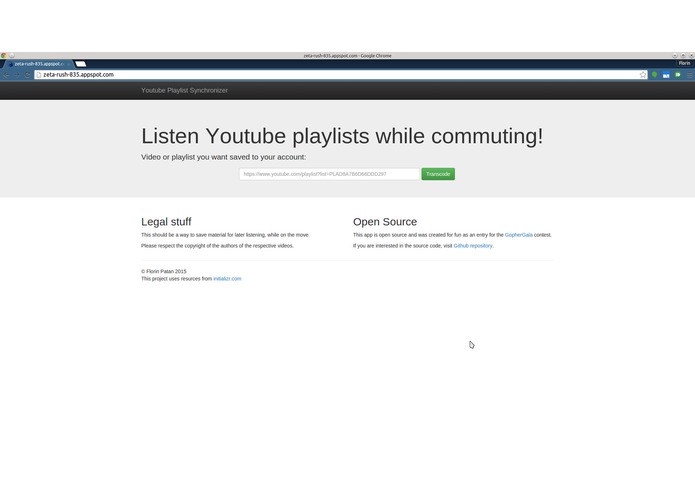Viewport: 695px width, 494px height.
Task: Click the Chrome logo in the title bar
Action: 4,55
